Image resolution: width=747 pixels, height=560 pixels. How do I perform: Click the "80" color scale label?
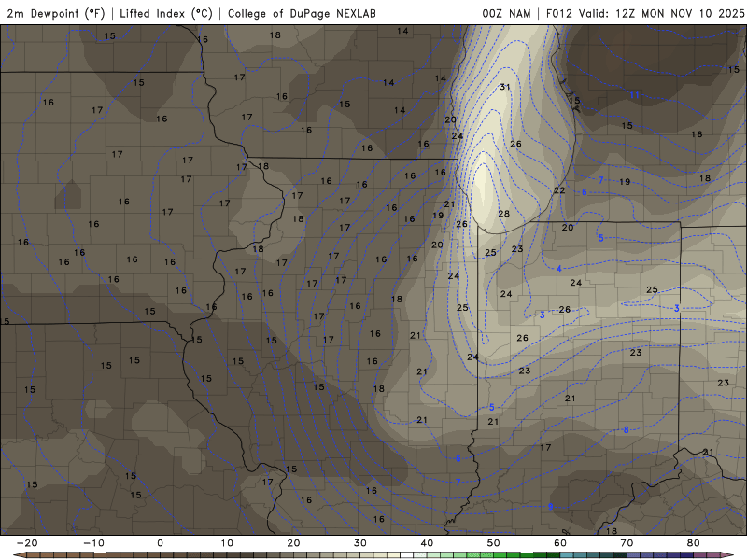[x=694, y=543]
